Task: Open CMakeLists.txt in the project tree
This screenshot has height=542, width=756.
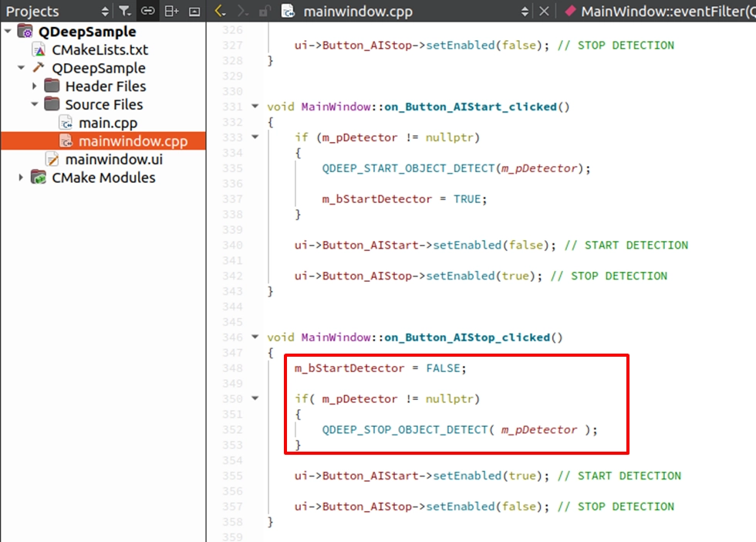Action: (100, 49)
